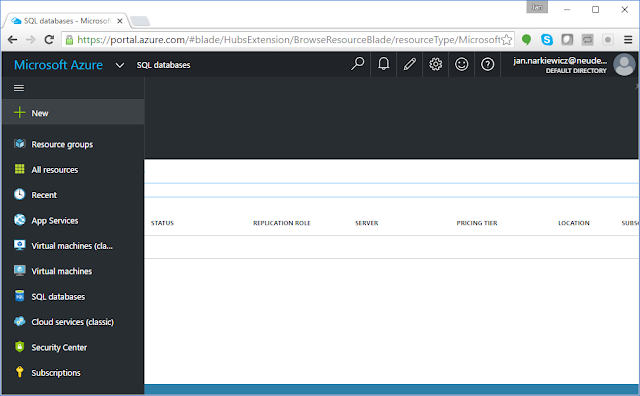Click the Skype browser extension icon

547,40
